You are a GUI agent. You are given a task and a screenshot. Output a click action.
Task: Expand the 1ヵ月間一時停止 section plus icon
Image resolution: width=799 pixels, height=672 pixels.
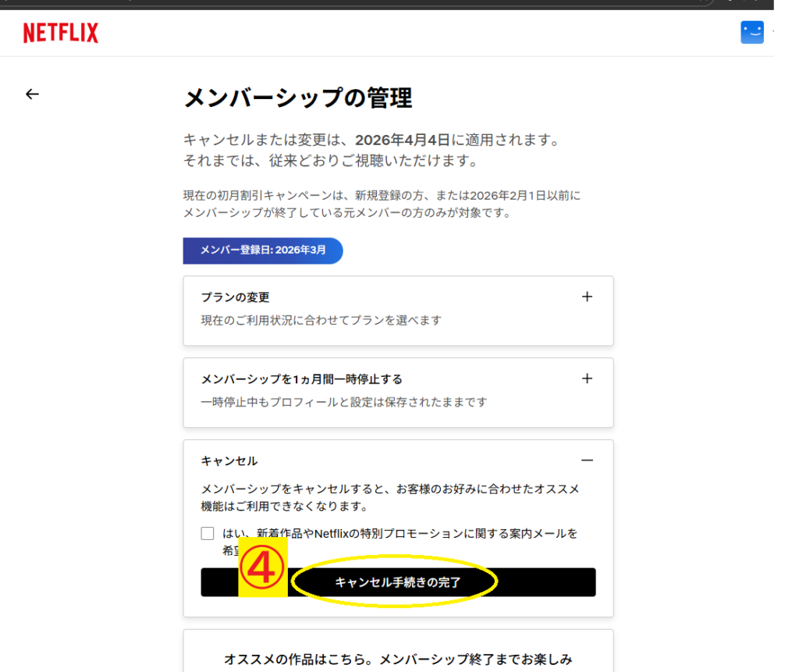tap(587, 379)
